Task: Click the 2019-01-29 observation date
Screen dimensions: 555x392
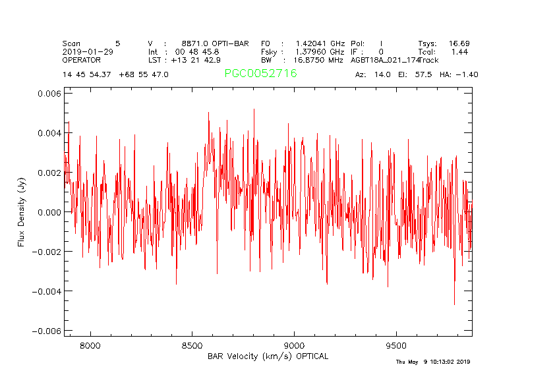Action: click(x=88, y=51)
